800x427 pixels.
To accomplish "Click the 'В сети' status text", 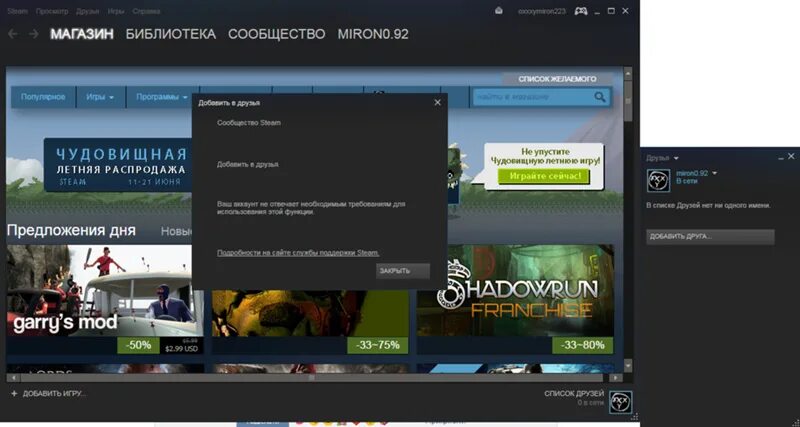I will pyautogui.click(x=687, y=182).
